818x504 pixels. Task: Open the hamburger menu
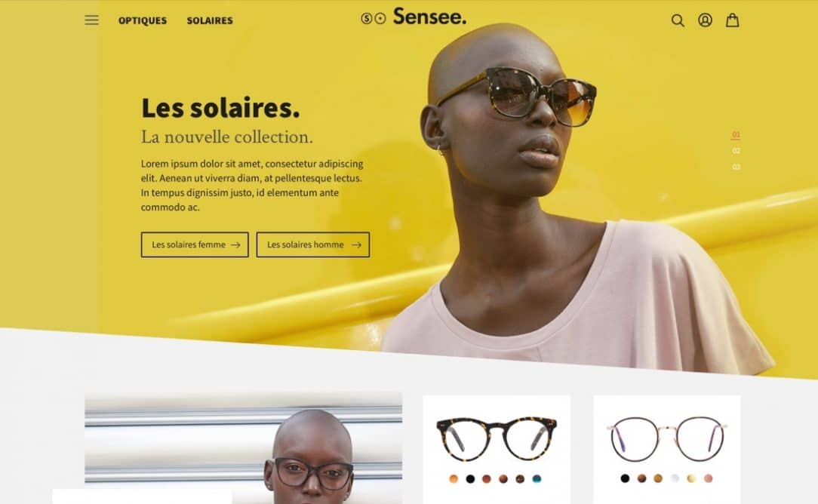click(x=91, y=20)
